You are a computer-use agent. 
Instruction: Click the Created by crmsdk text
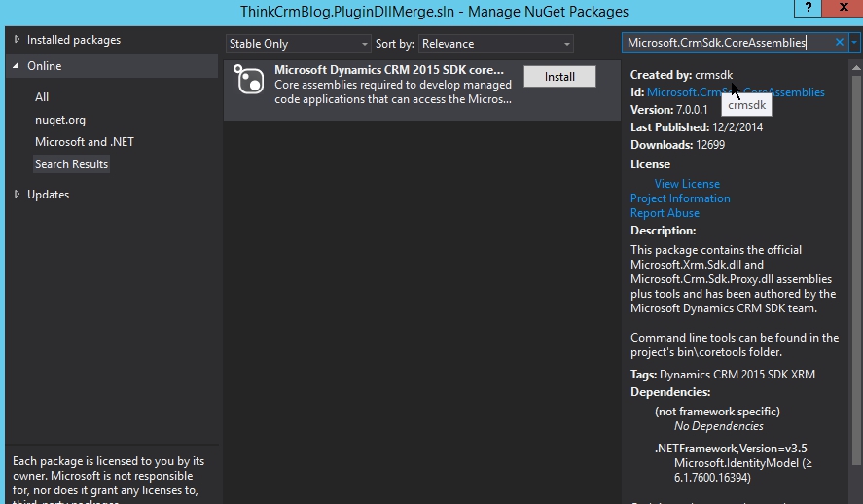pos(681,75)
